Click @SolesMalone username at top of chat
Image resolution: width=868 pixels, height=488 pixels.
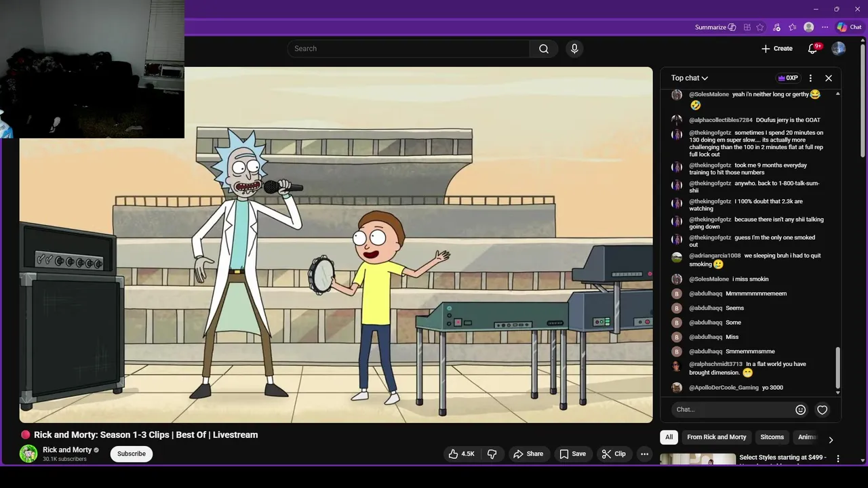tap(709, 94)
